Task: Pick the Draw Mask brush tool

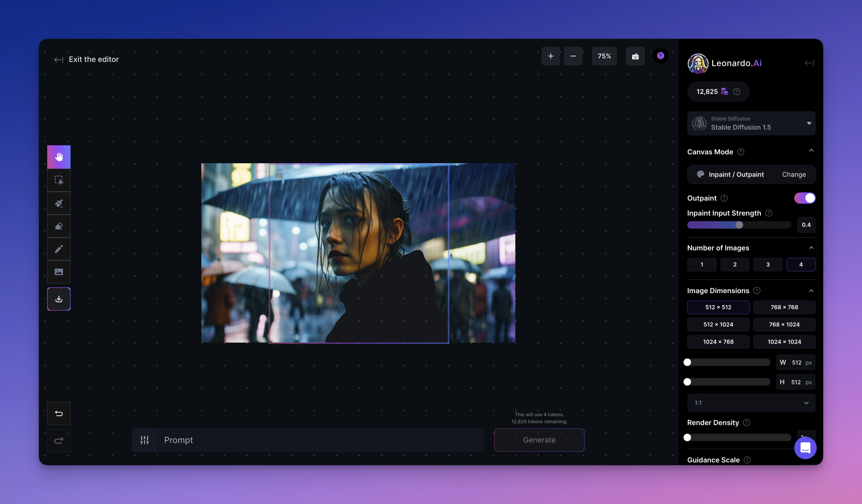Action: (59, 203)
